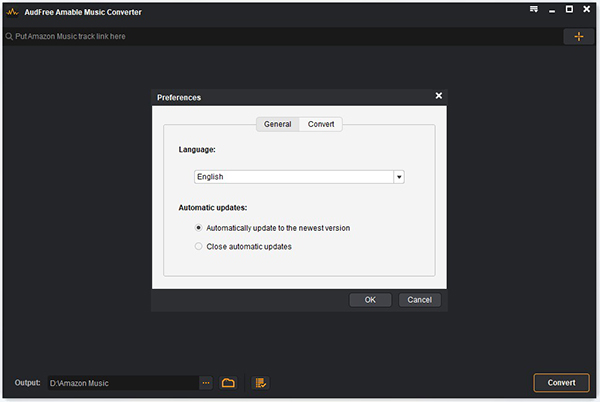Click the Preferences dialog title text
Image resolution: width=600 pixels, height=402 pixels.
coord(179,98)
